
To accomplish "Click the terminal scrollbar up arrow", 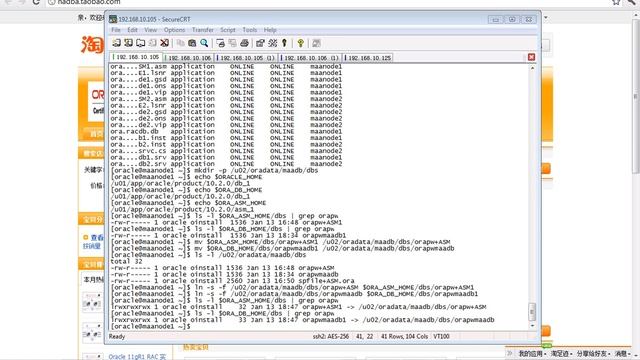I will [x=532, y=68].
